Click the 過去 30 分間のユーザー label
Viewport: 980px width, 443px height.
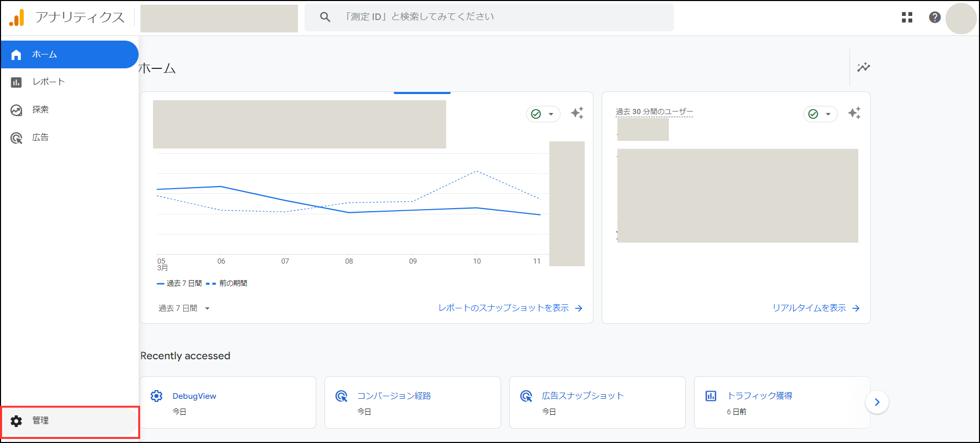click(655, 112)
